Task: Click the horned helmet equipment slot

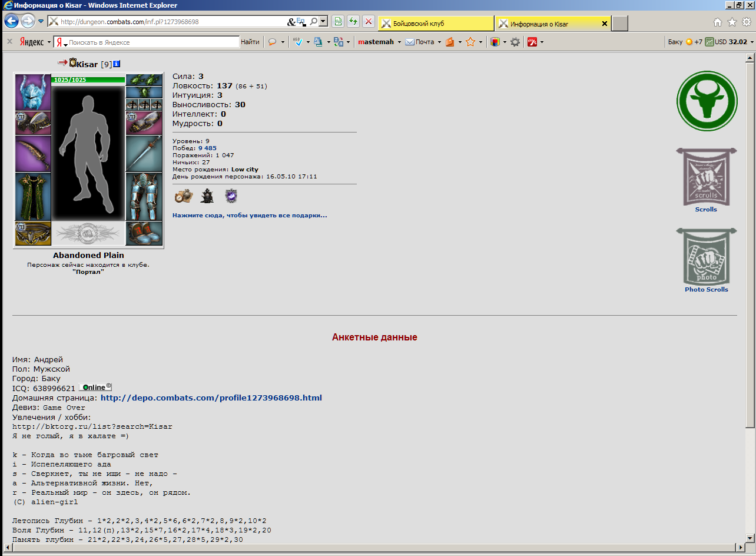Action: (x=32, y=92)
